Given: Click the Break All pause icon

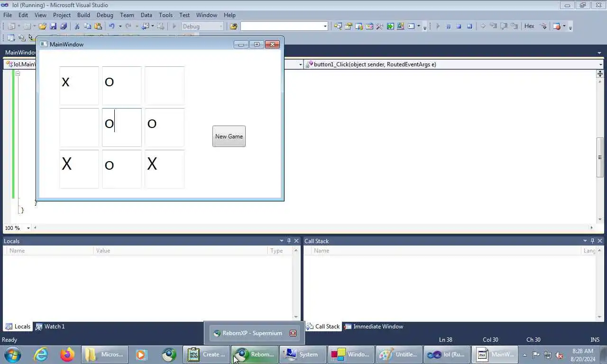Looking at the screenshot, I should (448, 27).
